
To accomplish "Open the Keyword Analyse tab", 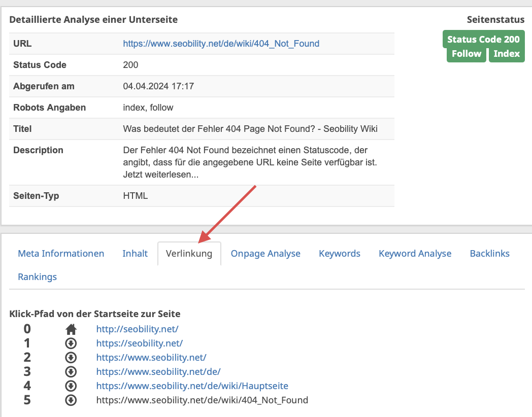I will (x=415, y=254).
